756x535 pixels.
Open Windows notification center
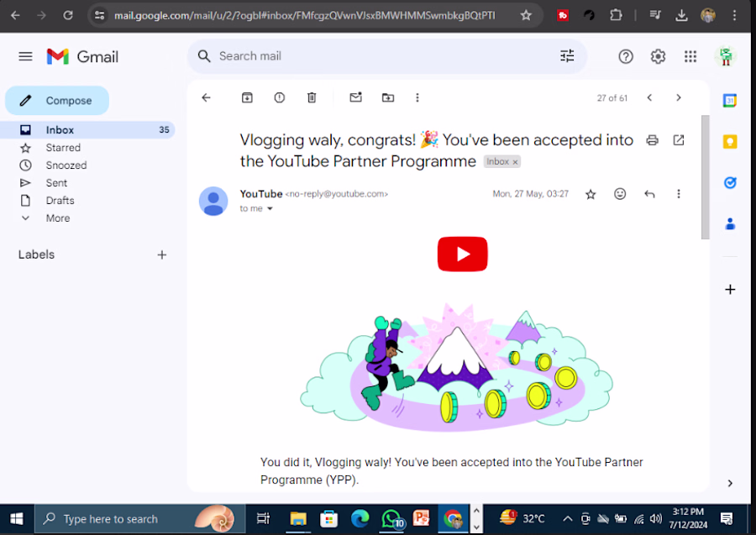[726, 518]
